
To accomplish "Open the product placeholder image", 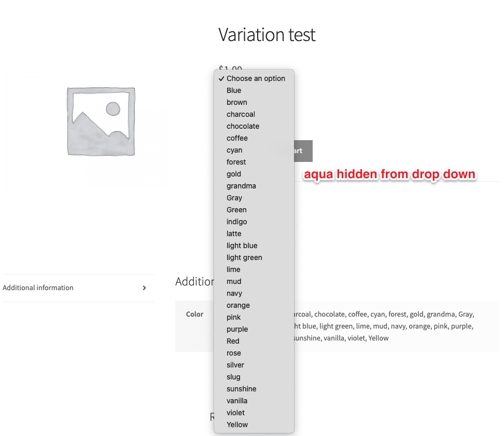I will pos(100,120).
